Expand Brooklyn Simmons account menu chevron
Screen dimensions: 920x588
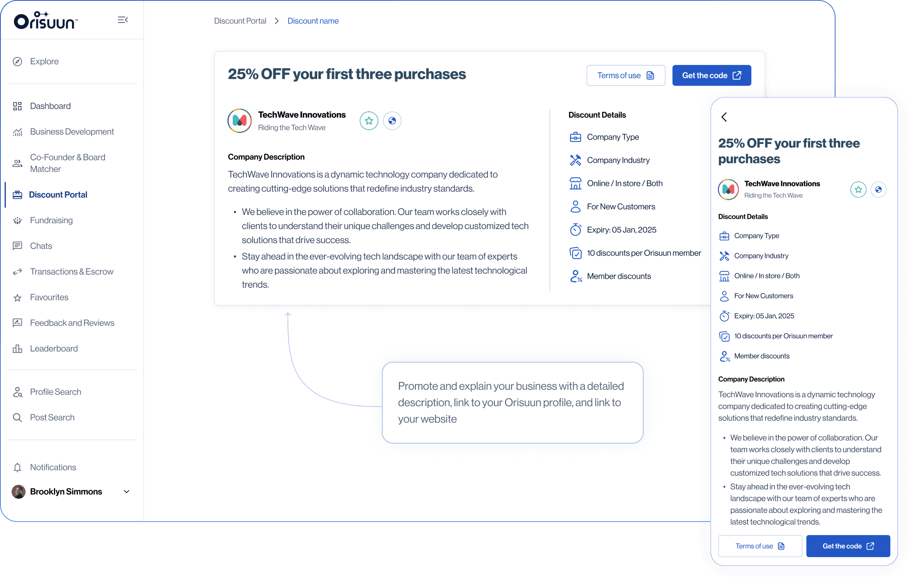(x=126, y=492)
